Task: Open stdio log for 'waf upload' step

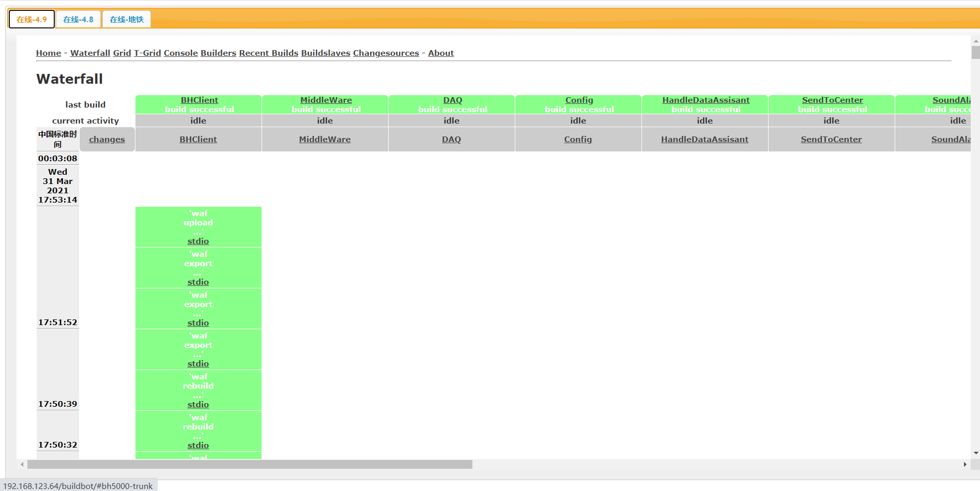Action: (198, 241)
